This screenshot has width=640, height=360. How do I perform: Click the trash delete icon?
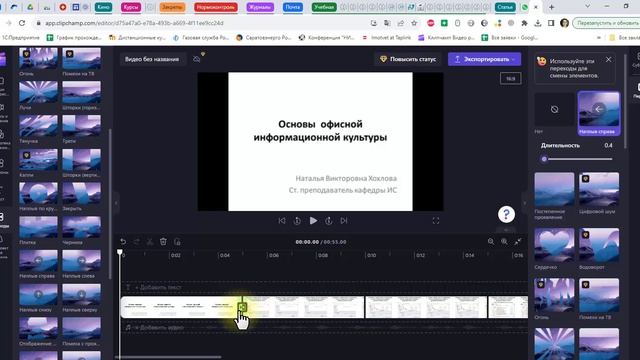click(163, 242)
